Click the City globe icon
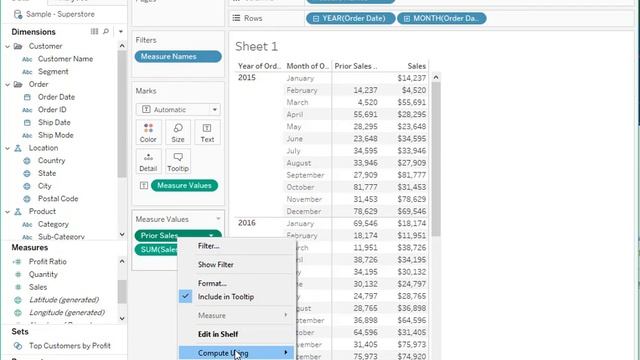 [27, 186]
